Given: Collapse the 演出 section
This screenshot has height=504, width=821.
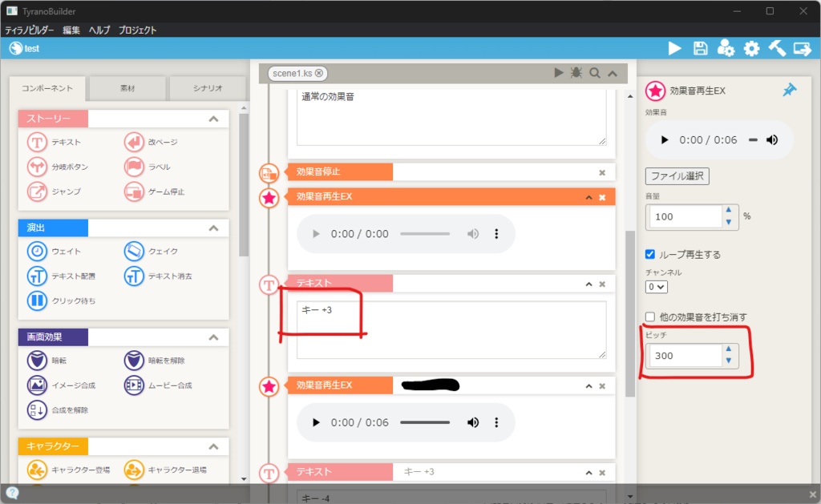Looking at the screenshot, I should click(213, 228).
